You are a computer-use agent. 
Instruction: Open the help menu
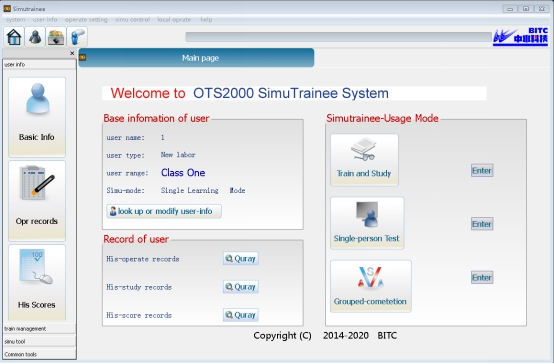coord(206,20)
